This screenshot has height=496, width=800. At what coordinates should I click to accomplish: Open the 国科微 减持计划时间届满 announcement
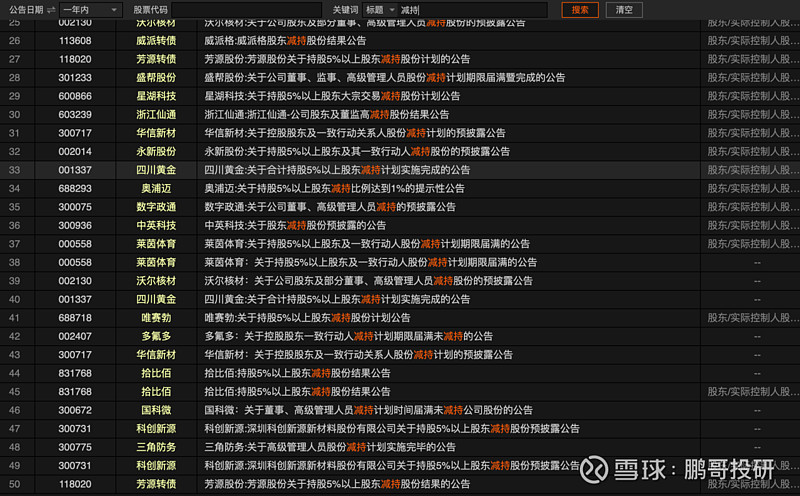[x=368, y=410]
